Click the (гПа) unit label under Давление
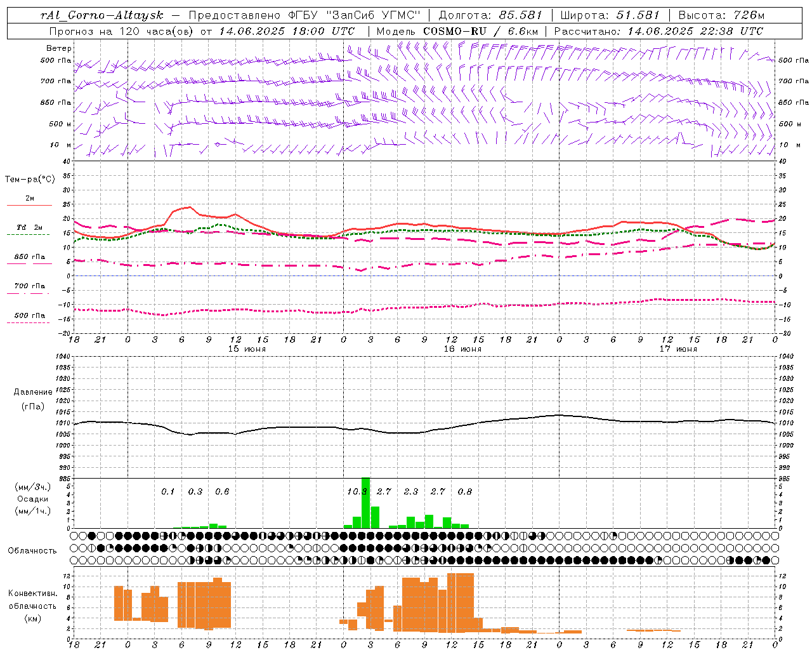This screenshot has width=812, height=650. pyautogui.click(x=33, y=407)
